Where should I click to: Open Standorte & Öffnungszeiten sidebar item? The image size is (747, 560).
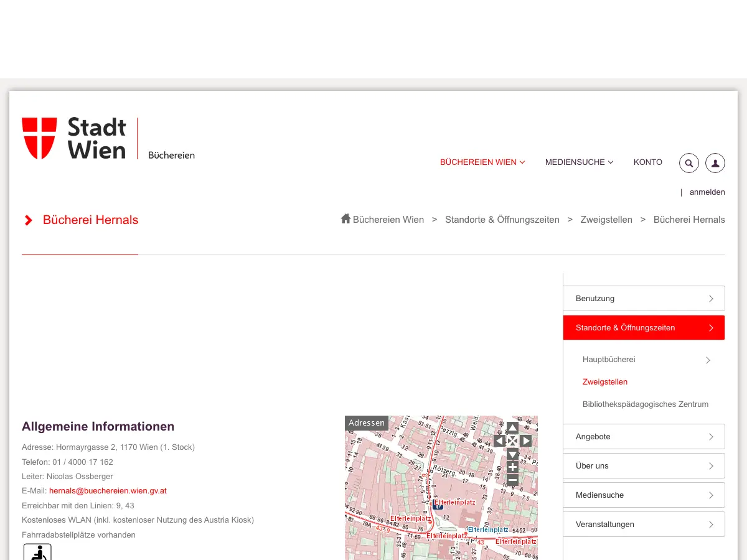click(x=644, y=328)
